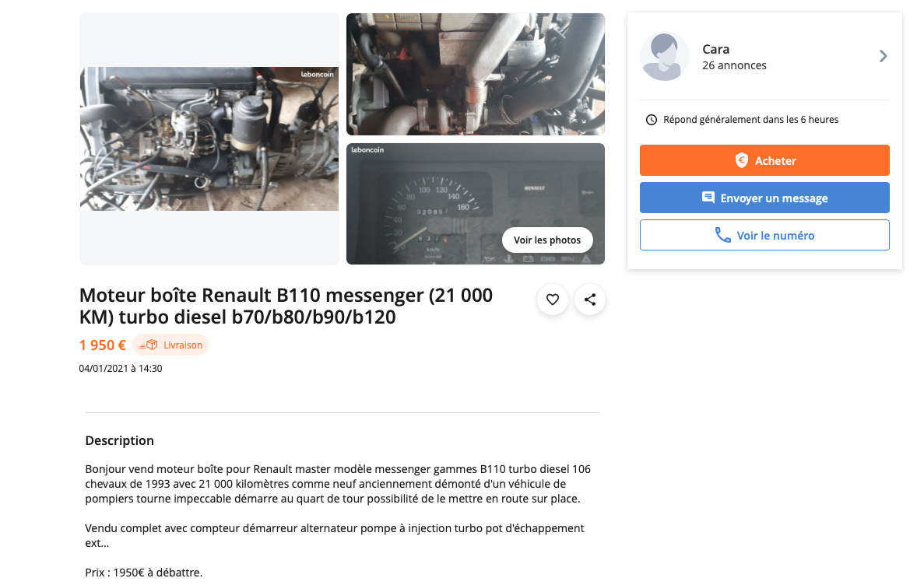
Task: Click the phone icon on Voir le numéro
Action: (723, 235)
